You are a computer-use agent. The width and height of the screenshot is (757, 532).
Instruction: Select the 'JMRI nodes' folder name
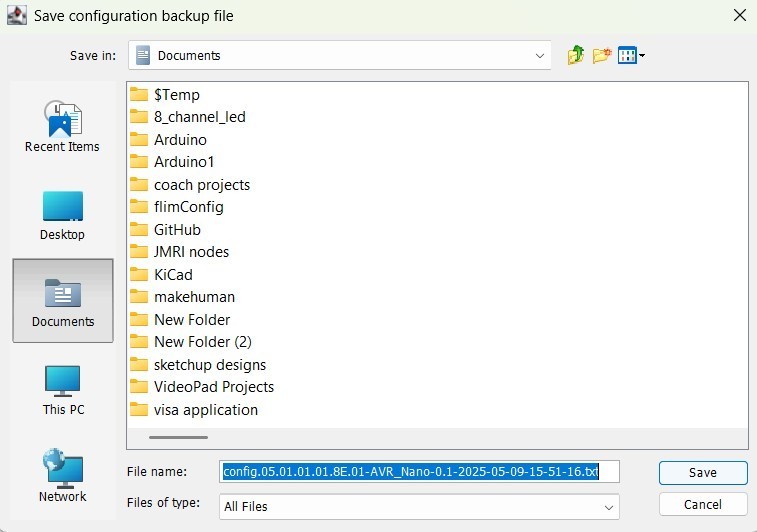click(x=191, y=252)
